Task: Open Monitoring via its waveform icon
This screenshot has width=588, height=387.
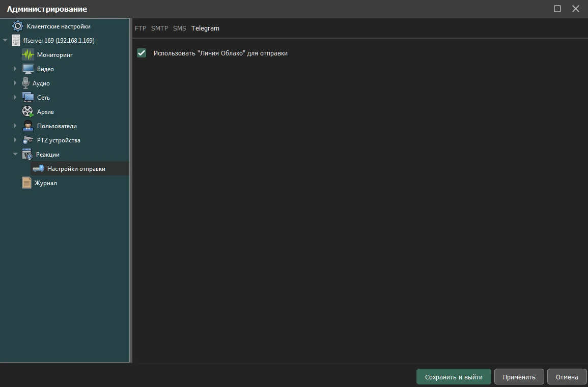Action: click(28, 54)
